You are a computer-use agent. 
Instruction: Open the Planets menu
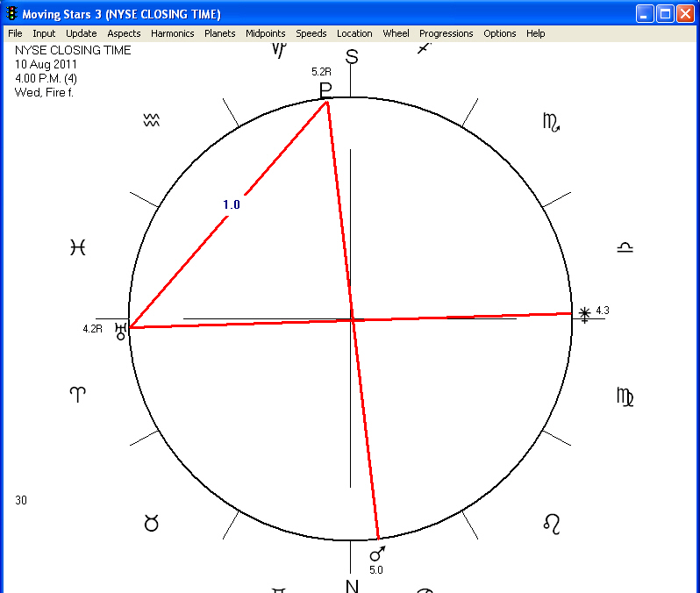click(219, 33)
